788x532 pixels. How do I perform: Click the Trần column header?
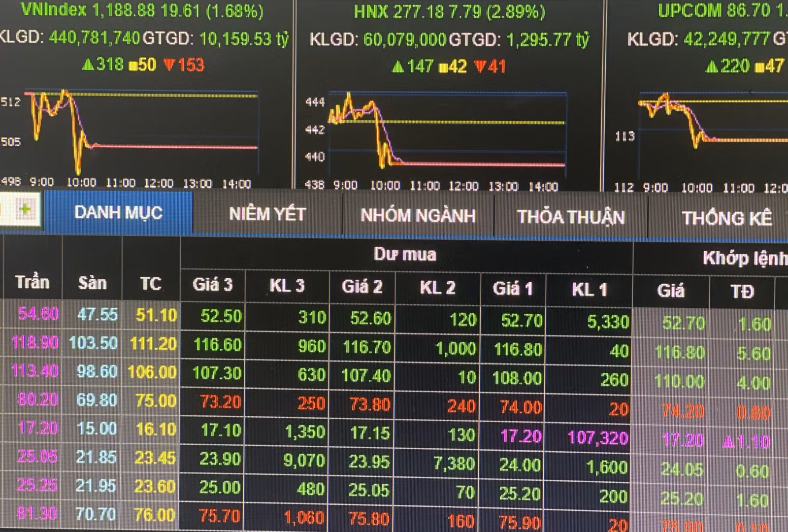coord(33,282)
